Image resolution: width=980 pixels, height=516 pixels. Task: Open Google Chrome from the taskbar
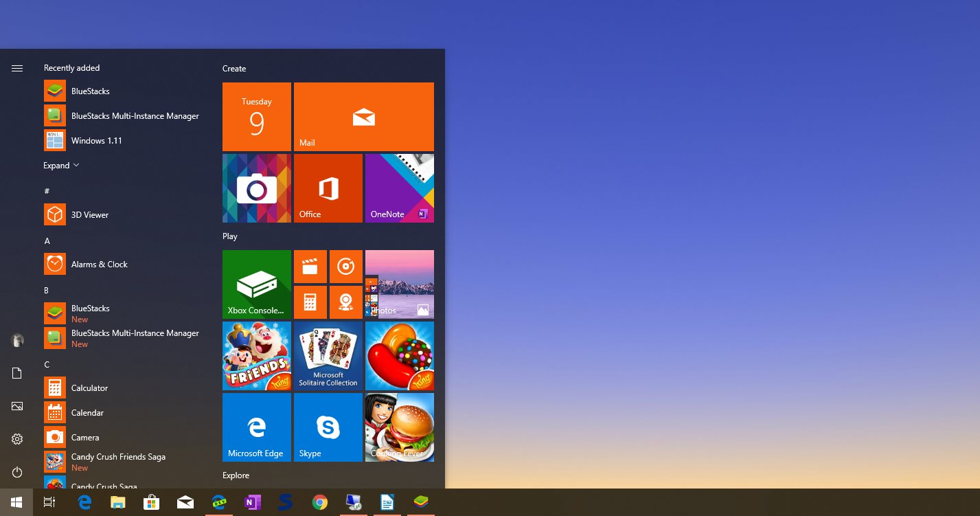pos(319,502)
